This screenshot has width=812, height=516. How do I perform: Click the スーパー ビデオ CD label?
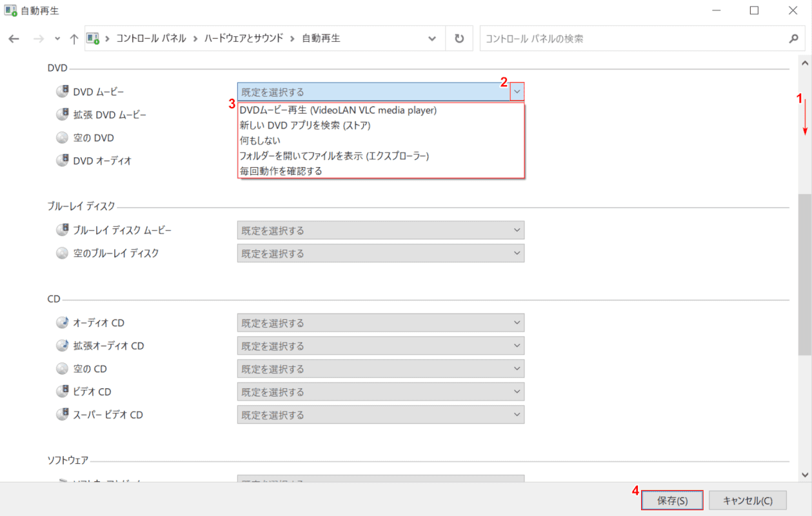pyautogui.click(x=108, y=415)
